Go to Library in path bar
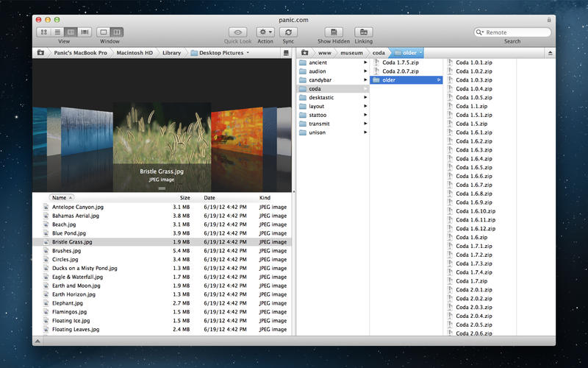 171,53
